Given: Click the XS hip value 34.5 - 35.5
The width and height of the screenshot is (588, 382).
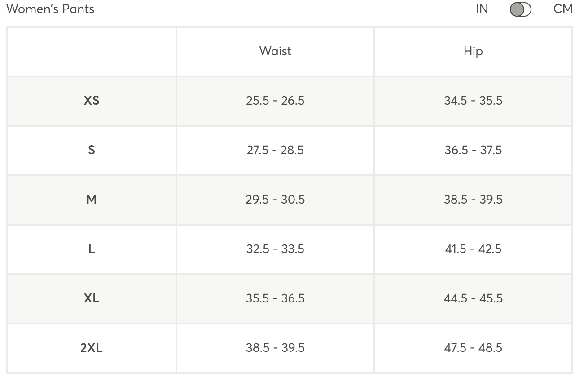Looking at the screenshot, I should point(473,101).
